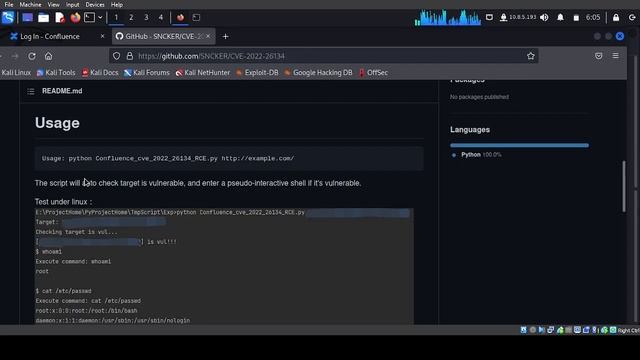Close the Log In - Confluence tab
Image resolution: width=640 pixels, height=360 pixels.
point(102,36)
